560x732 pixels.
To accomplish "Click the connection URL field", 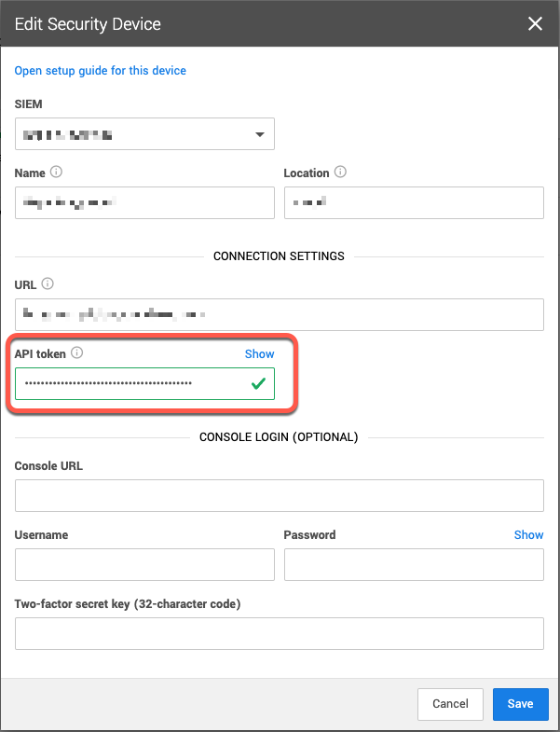I will click(x=279, y=314).
